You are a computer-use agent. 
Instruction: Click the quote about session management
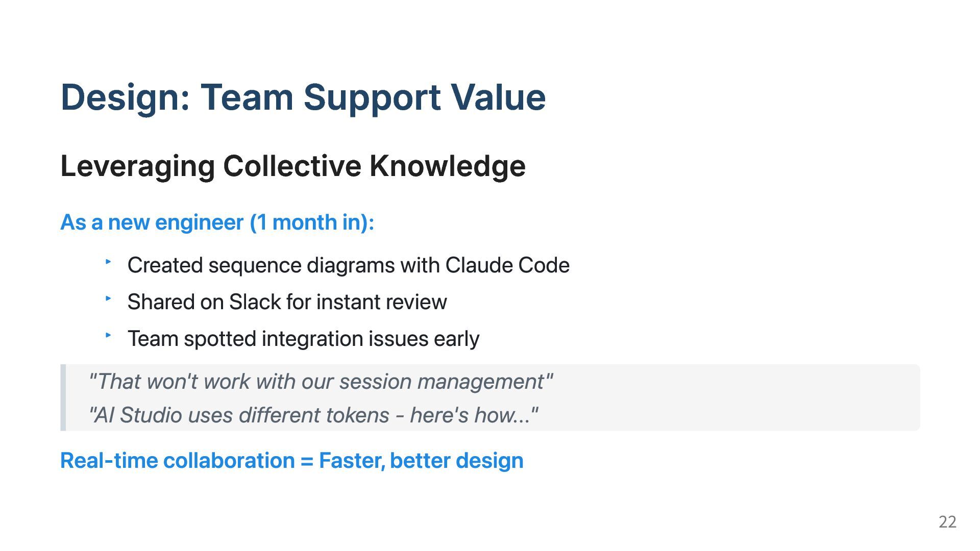321,382
